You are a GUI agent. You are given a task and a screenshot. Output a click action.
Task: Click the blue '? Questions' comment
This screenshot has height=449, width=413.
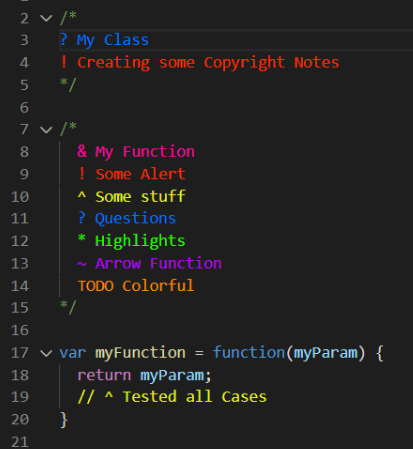127,219
